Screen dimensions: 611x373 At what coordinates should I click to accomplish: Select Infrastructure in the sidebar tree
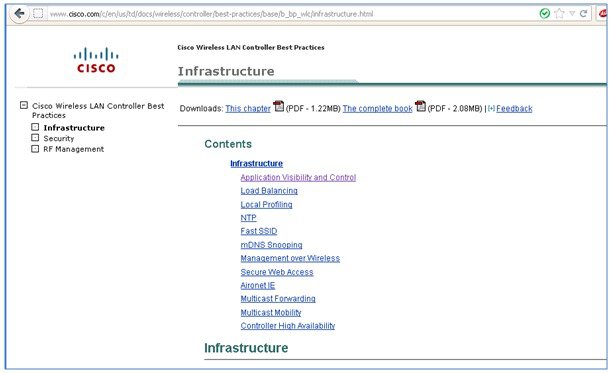(74, 128)
